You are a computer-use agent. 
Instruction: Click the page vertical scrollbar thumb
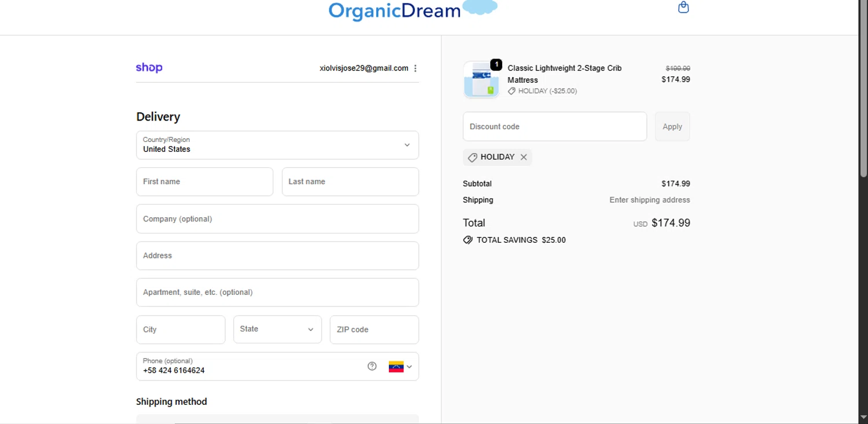pos(863,87)
